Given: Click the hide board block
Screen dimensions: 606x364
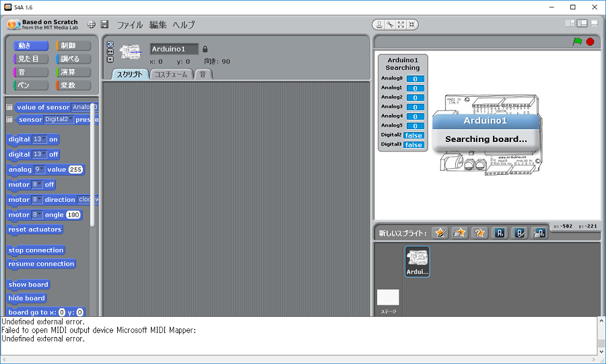Looking at the screenshot, I should tap(27, 298).
